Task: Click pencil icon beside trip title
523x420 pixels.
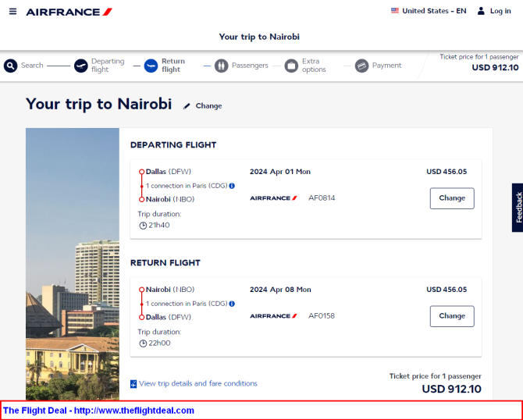Action: click(187, 106)
